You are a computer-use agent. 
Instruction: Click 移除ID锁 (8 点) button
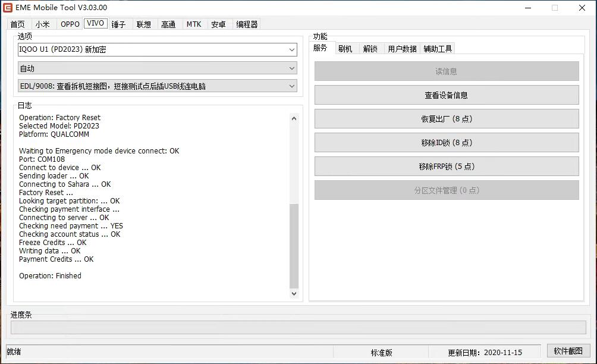[447, 142]
